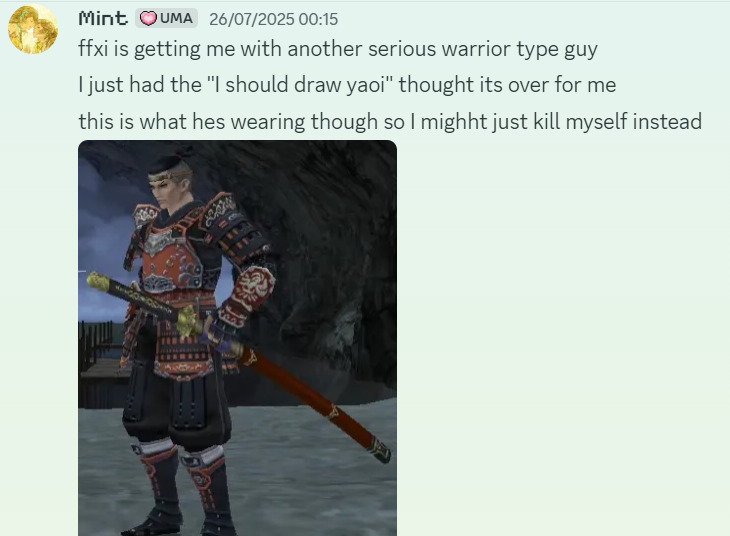
Task: Click the samurai's ornate shoulder guard
Action: [x=223, y=213]
